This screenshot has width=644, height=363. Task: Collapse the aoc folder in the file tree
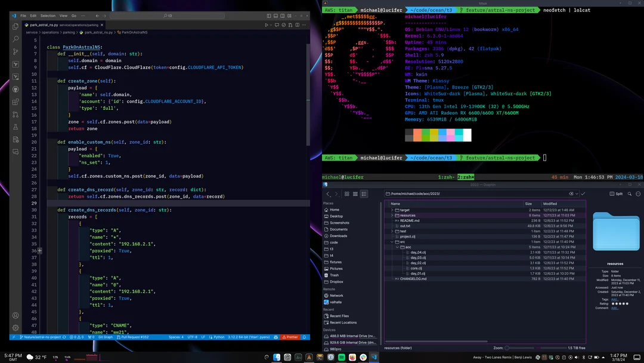click(x=396, y=247)
